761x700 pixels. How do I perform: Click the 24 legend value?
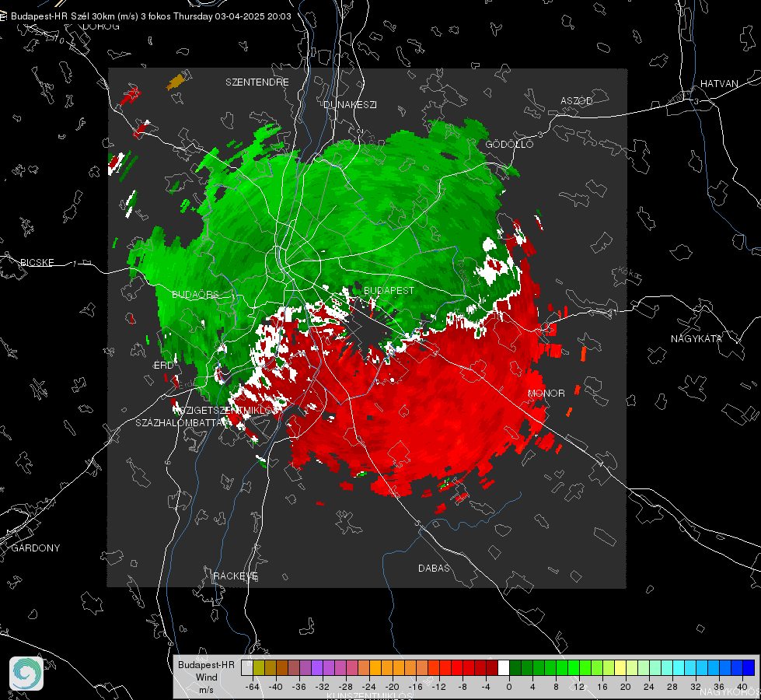pyautogui.click(x=648, y=687)
